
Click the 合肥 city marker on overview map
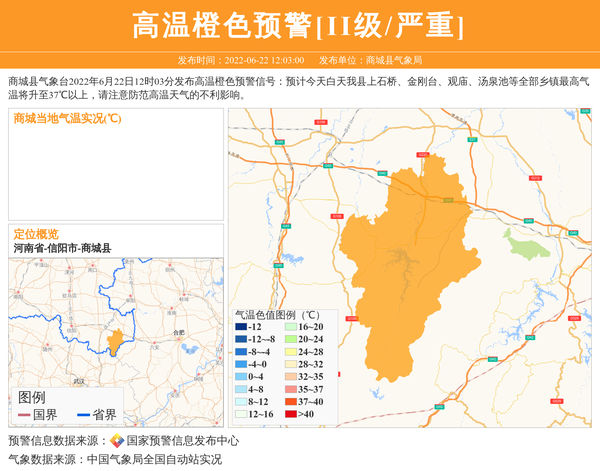point(178,336)
